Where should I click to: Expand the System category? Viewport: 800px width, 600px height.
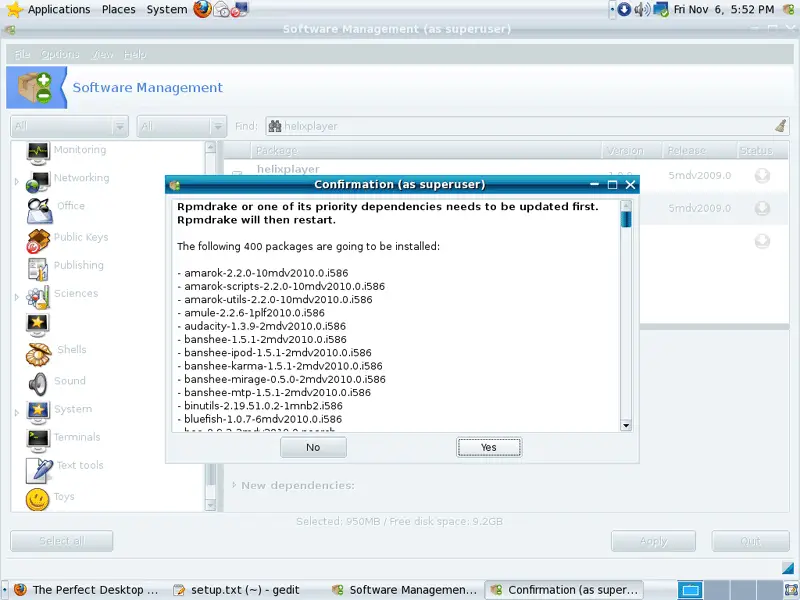pyautogui.click(x=17, y=412)
